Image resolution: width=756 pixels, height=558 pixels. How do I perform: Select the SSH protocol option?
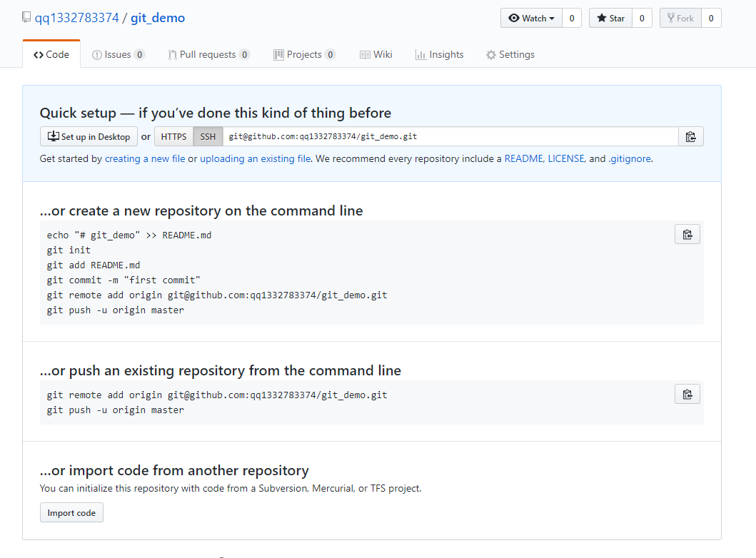(208, 137)
